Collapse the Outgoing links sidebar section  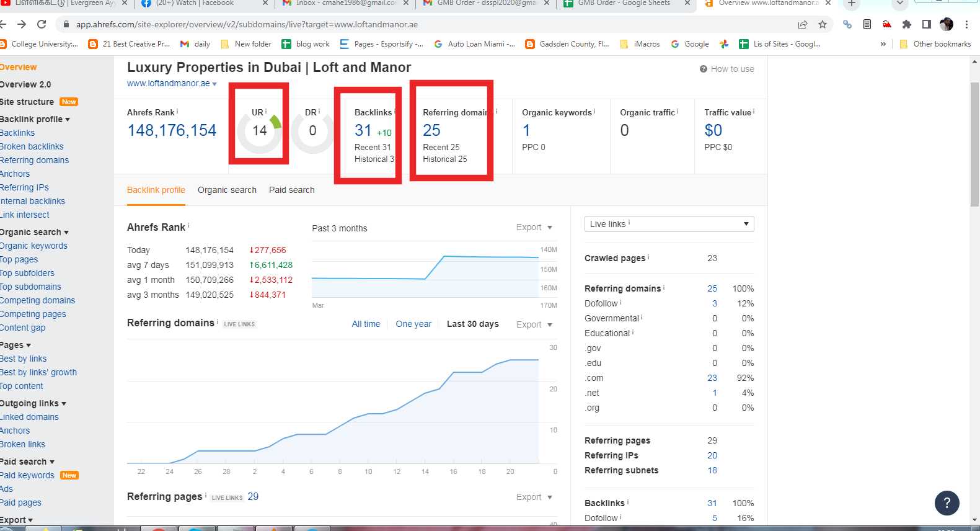(33, 403)
